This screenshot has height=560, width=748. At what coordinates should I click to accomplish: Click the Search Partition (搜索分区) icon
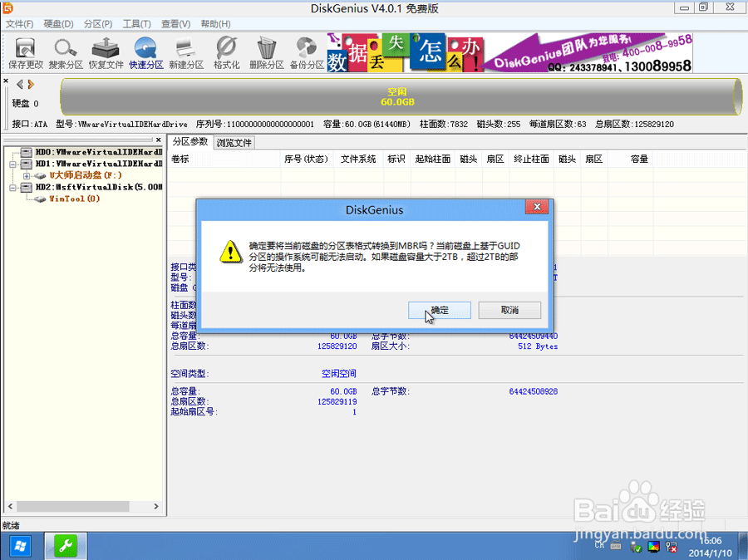tap(66, 53)
